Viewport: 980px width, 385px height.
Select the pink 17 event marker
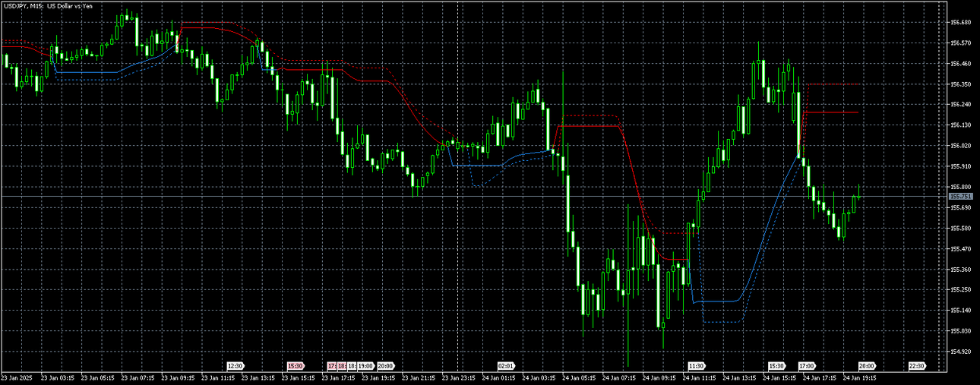pyautogui.click(x=332, y=365)
